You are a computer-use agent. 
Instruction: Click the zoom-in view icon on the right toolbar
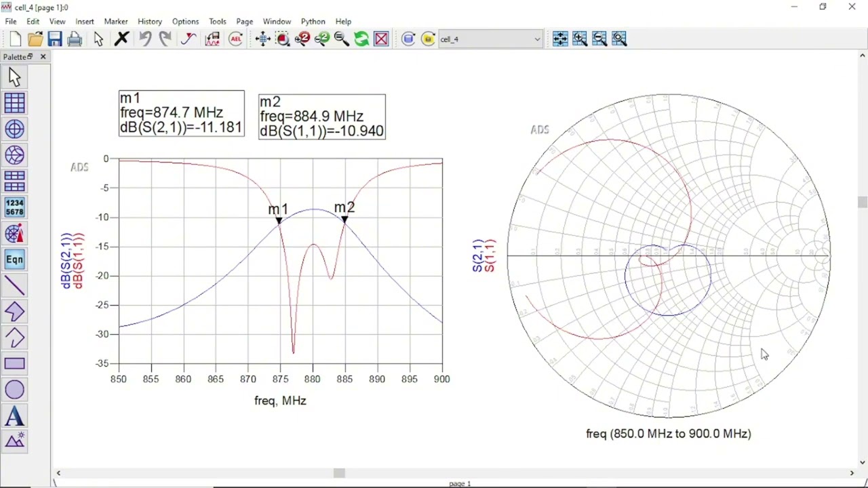pos(580,39)
